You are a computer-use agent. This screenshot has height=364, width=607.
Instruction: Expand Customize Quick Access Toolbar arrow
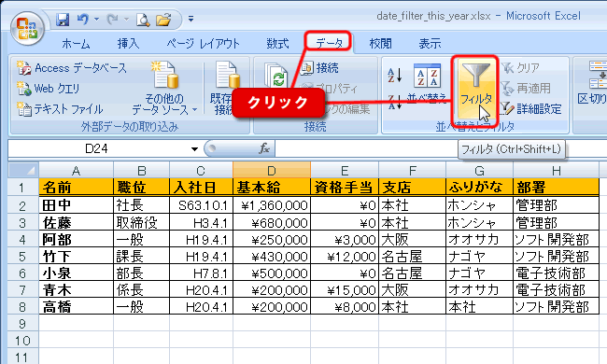[x=191, y=19]
